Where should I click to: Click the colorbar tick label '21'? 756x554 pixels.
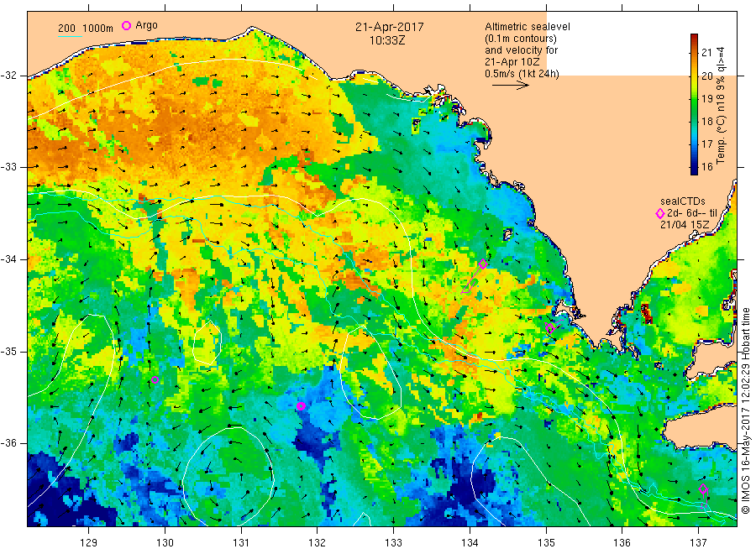[706, 53]
